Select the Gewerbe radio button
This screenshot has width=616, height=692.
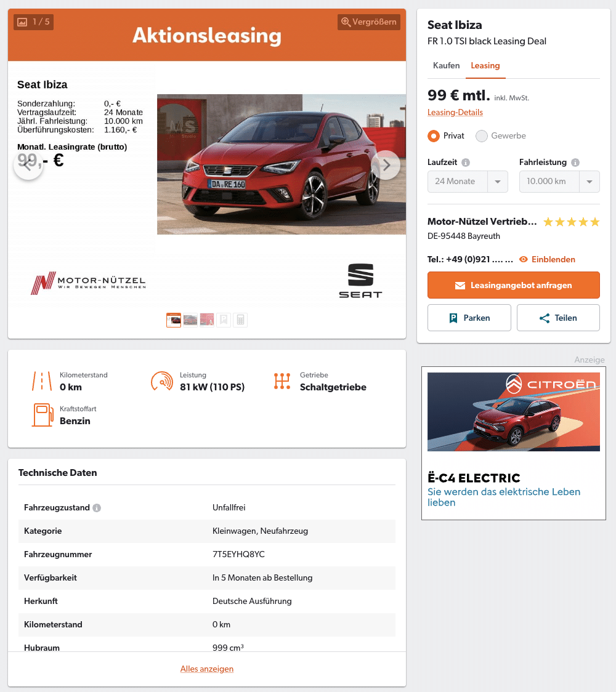tap(481, 136)
